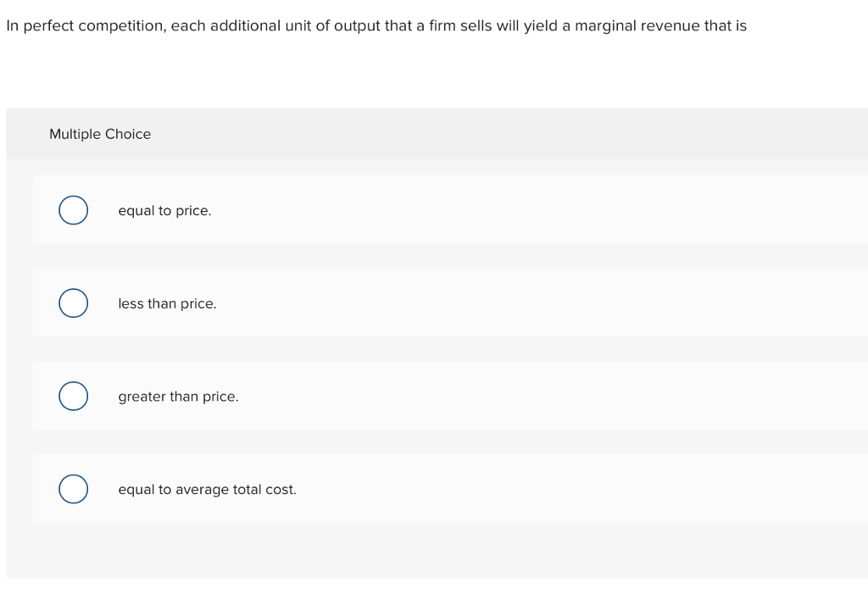Select the radio button beside 'less than price.'

point(73,303)
